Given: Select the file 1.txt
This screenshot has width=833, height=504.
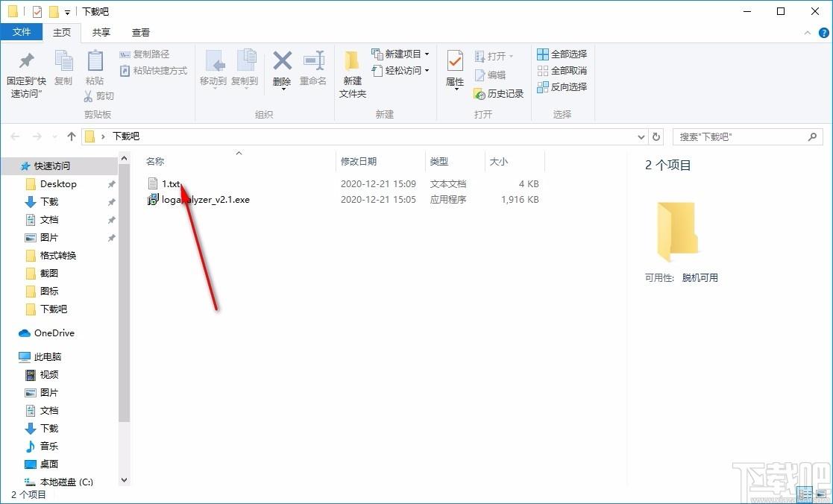Looking at the screenshot, I should pos(171,183).
